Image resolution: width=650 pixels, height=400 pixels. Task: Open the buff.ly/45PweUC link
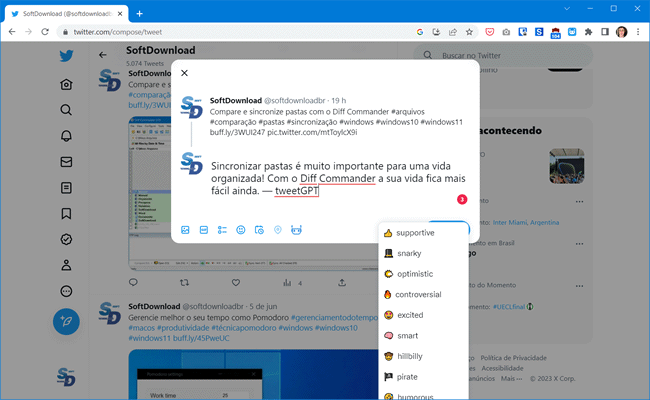coord(201,338)
